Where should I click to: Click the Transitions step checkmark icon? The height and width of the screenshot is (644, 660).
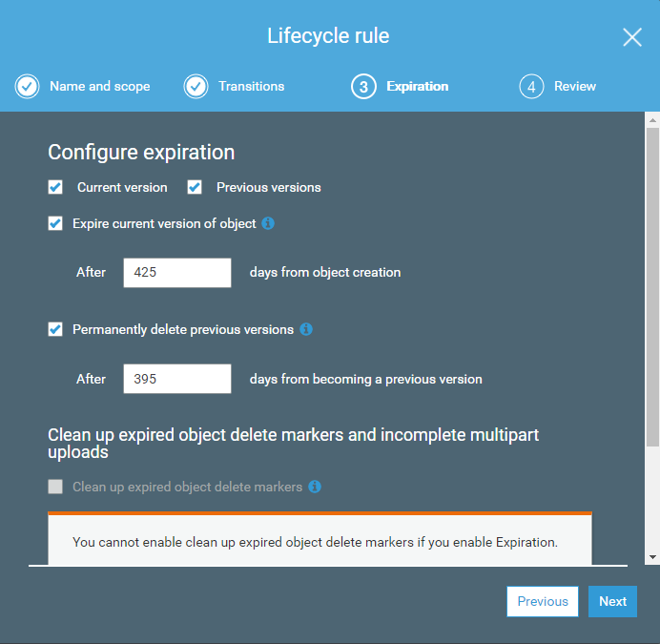[x=196, y=87]
